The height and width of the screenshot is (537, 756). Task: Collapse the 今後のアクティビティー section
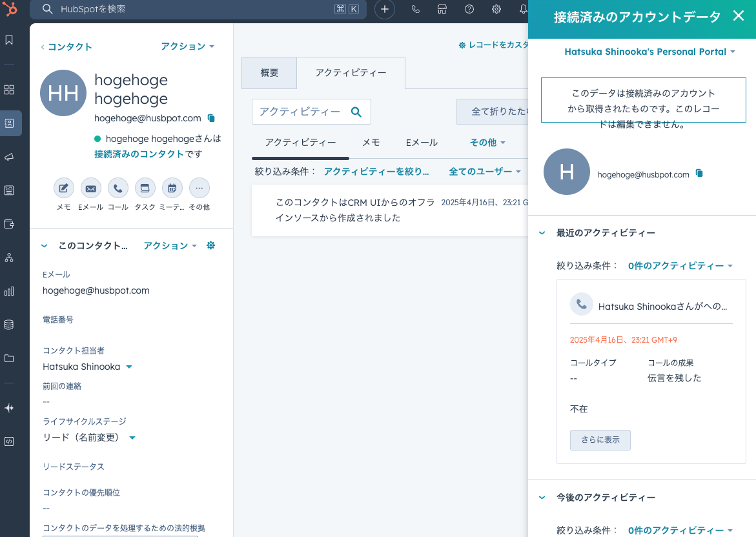coord(542,498)
